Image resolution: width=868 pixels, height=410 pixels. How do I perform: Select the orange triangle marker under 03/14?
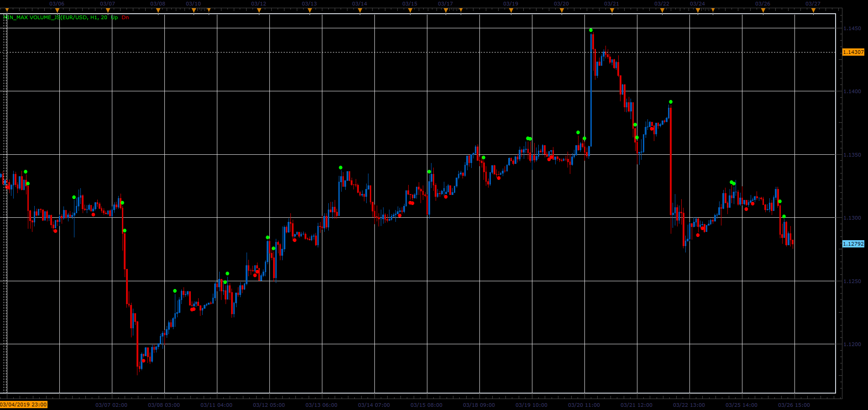click(360, 10)
